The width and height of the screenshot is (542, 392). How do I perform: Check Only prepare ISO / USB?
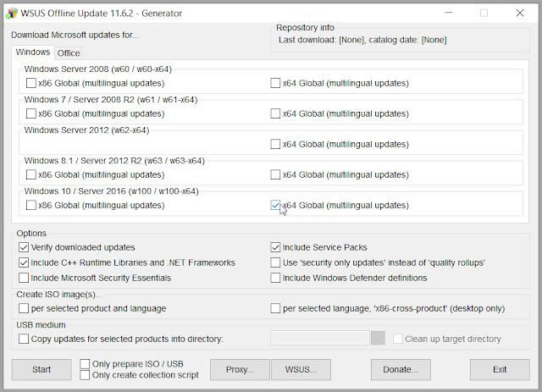pos(85,364)
